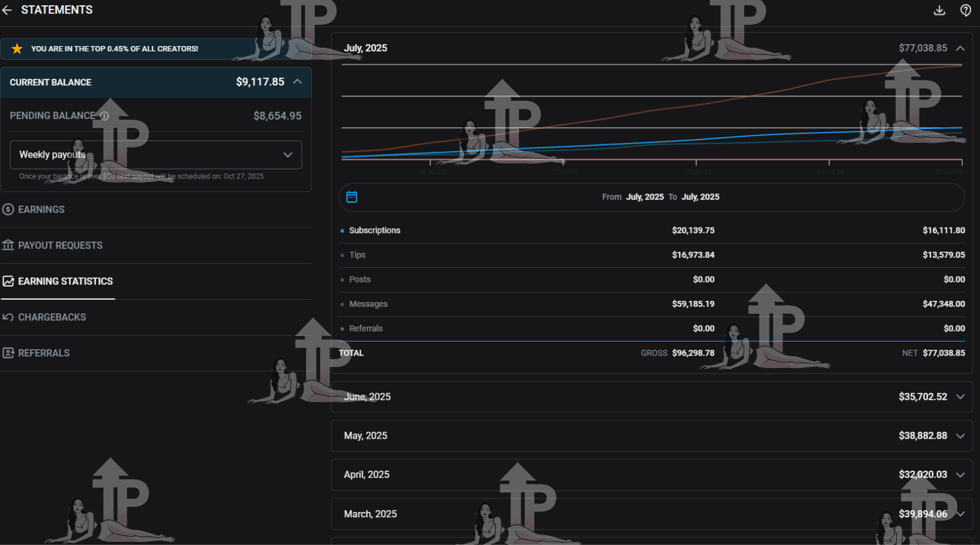The width and height of the screenshot is (980, 545).
Task: Collapse the Current Balance panel
Action: [297, 82]
